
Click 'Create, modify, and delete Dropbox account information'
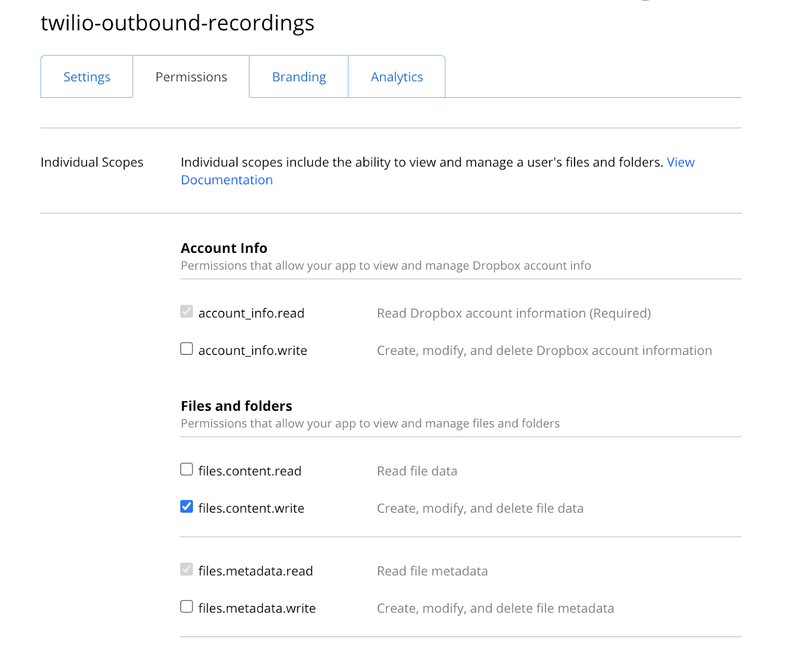[x=545, y=350]
